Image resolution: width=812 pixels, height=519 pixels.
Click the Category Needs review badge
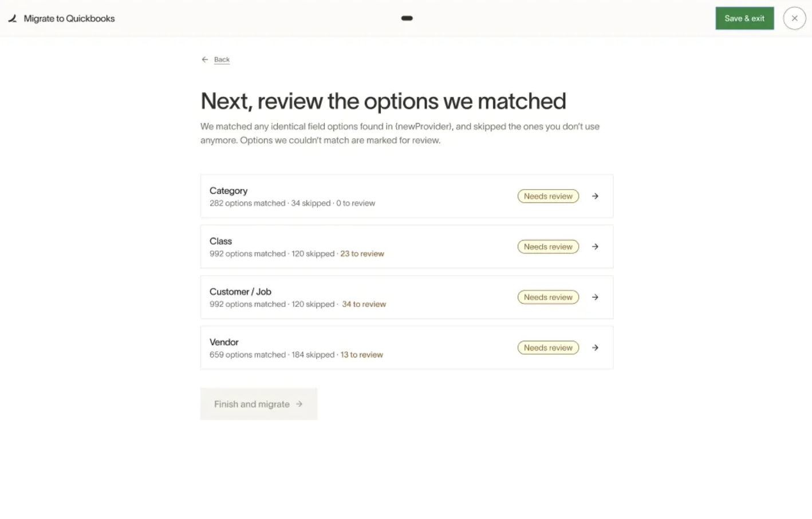[x=548, y=196]
